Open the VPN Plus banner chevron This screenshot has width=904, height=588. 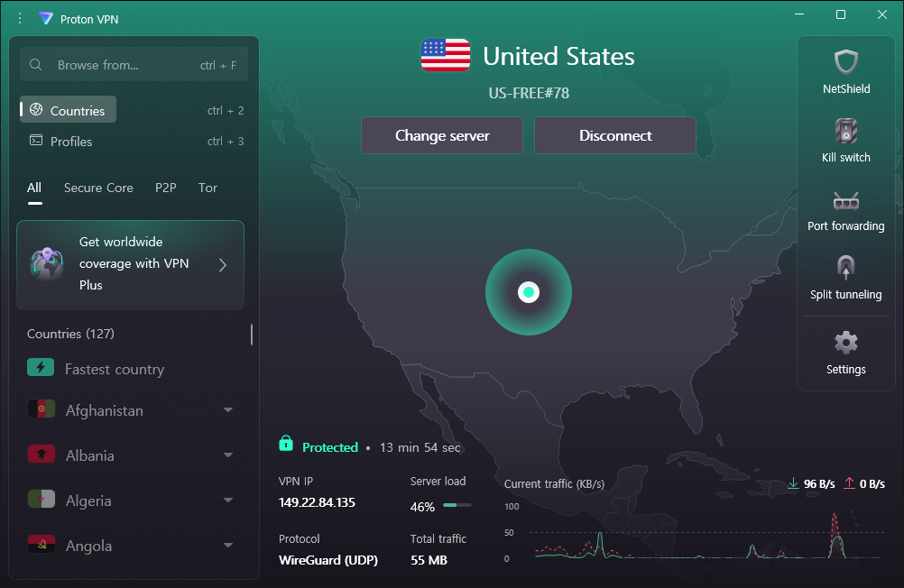tap(223, 265)
